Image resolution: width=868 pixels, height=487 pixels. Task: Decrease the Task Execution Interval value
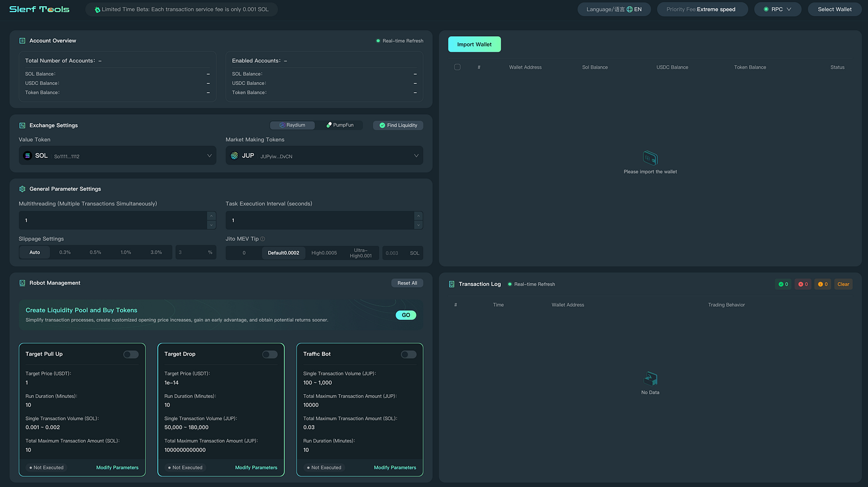coord(418,225)
